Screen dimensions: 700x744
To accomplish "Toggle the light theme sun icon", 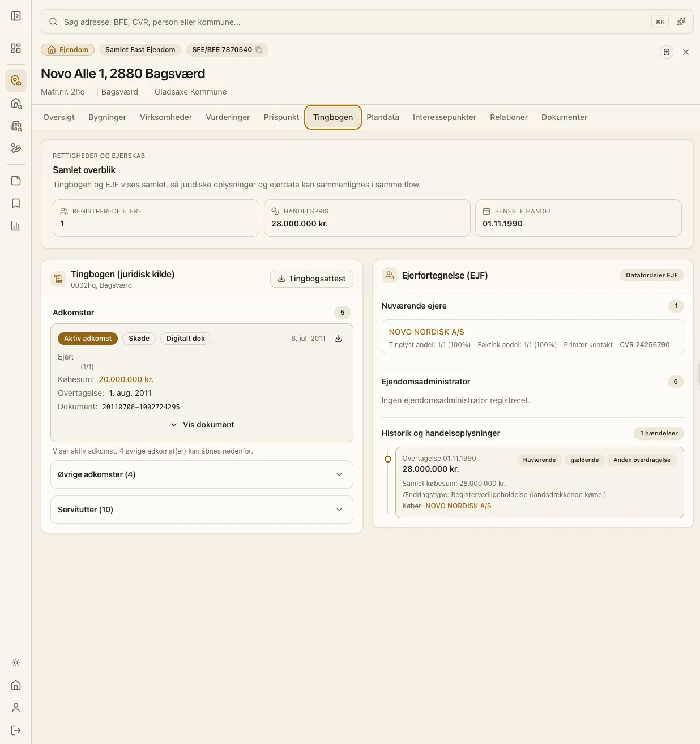I will point(16,662).
